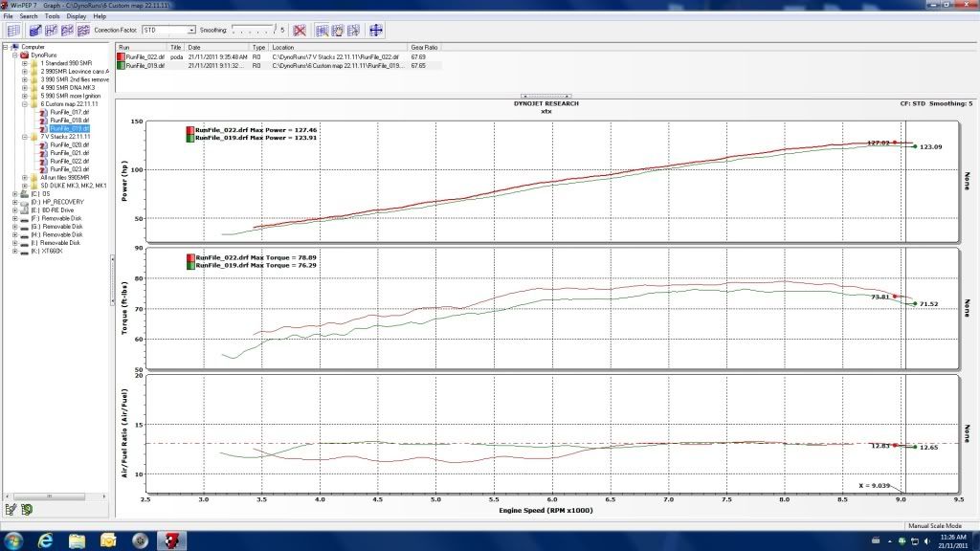Click the 'All run files 990SMR' folder
Image resolution: width=980 pixels, height=551 pixels.
click(66, 177)
